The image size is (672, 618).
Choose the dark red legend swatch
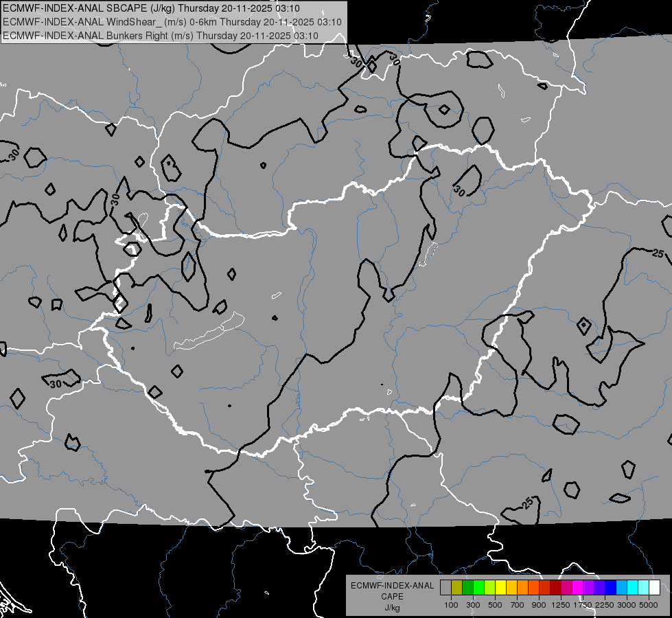pyautogui.click(x=555, y=587)
